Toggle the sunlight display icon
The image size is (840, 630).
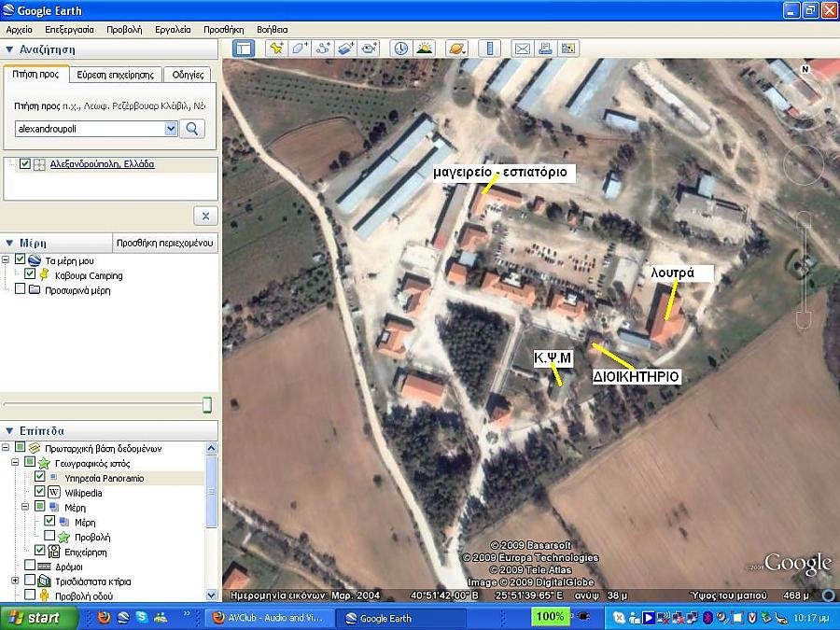click(x=425, y=49)
